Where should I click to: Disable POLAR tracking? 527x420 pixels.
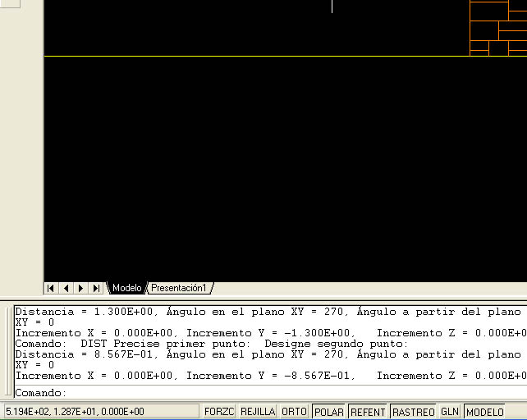tap(328, 412)
